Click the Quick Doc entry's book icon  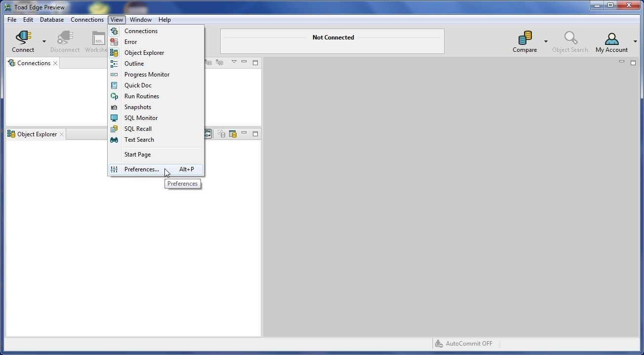114,85
